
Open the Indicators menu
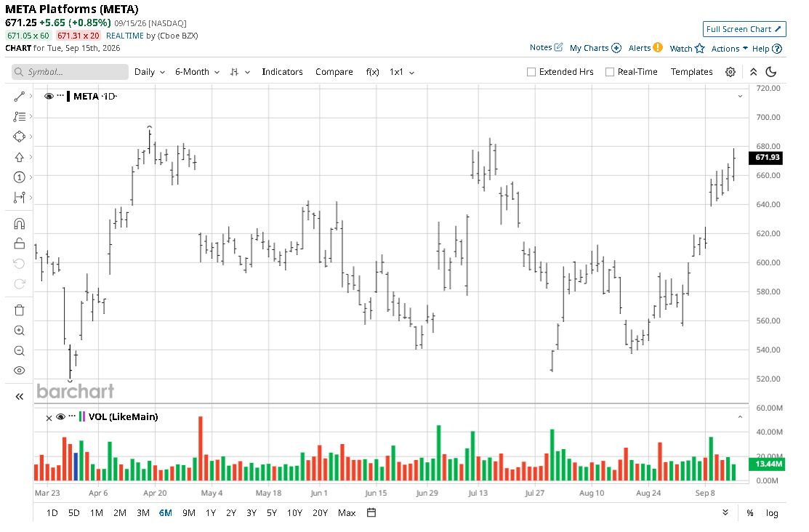pos(282,72)
